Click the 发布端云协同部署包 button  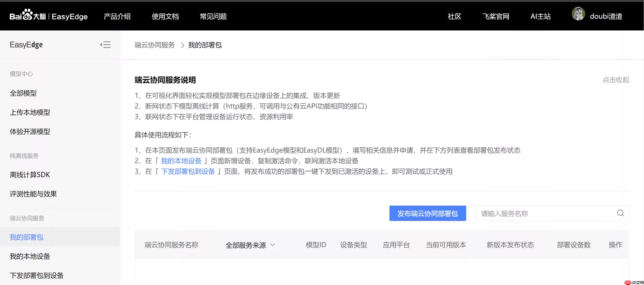pos(427,213)
